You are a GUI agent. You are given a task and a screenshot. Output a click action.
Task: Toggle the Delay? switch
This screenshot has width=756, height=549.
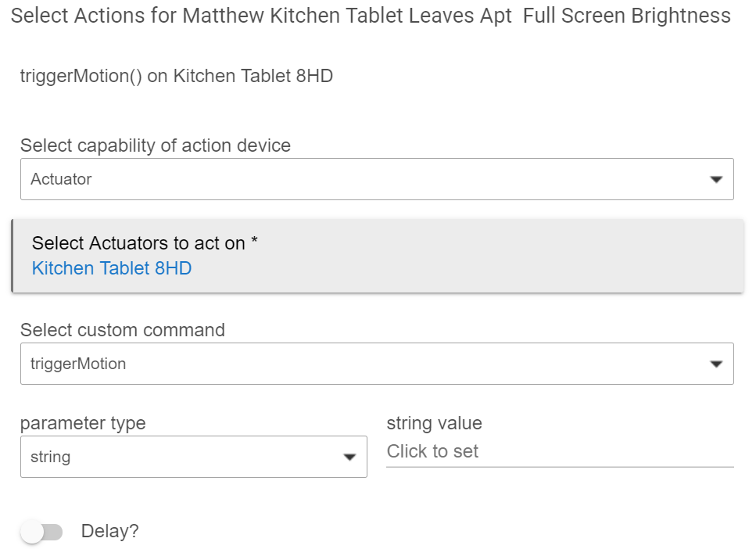coord(42,532)
